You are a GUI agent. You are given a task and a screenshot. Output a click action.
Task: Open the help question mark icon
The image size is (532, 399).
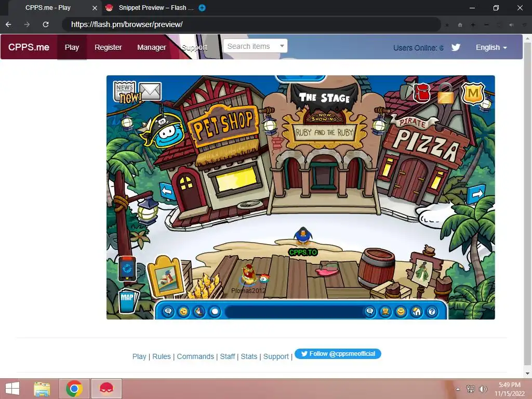coord(432,311)
